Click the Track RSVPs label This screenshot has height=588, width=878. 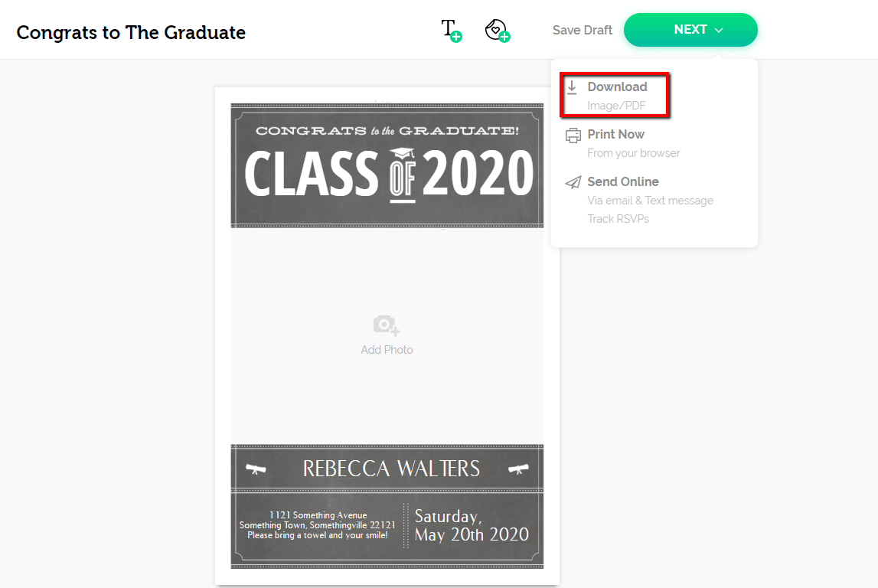click(618, 218)
